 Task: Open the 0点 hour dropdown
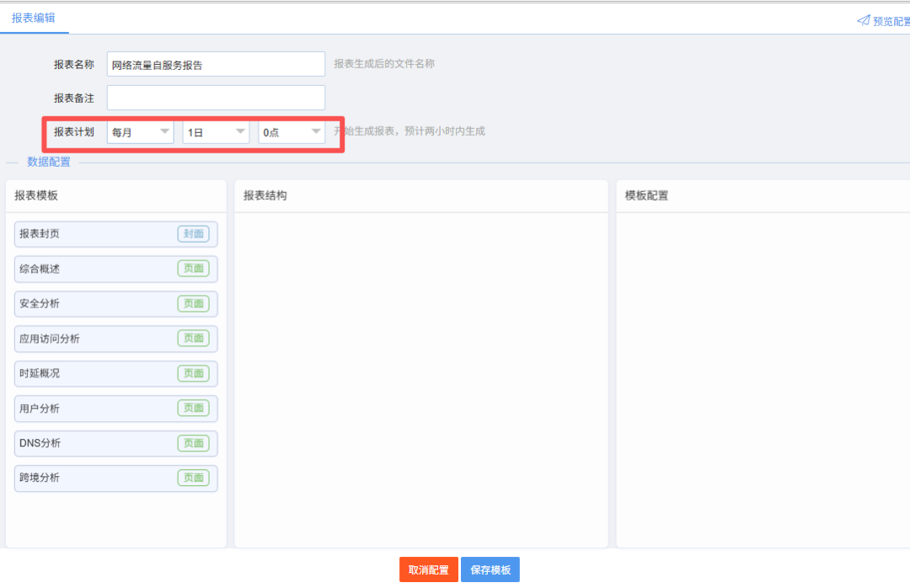click(292, 132)
